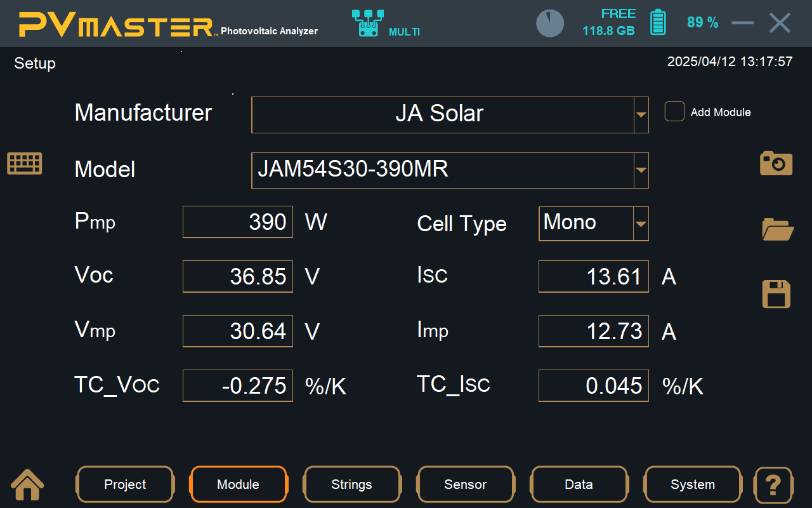Minimize the PVMaster window
This screenshot has width=812, height=508.
pyautogui.click(x=742, y=23)
